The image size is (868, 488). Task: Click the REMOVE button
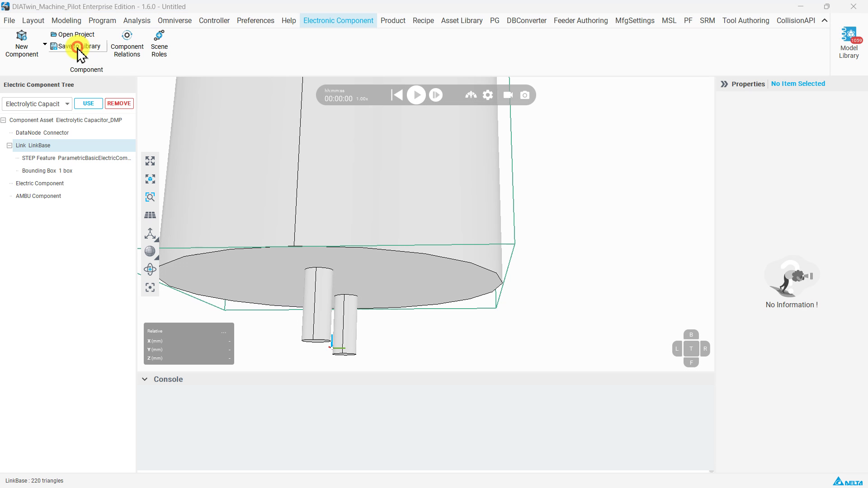[x=119, y=103]
